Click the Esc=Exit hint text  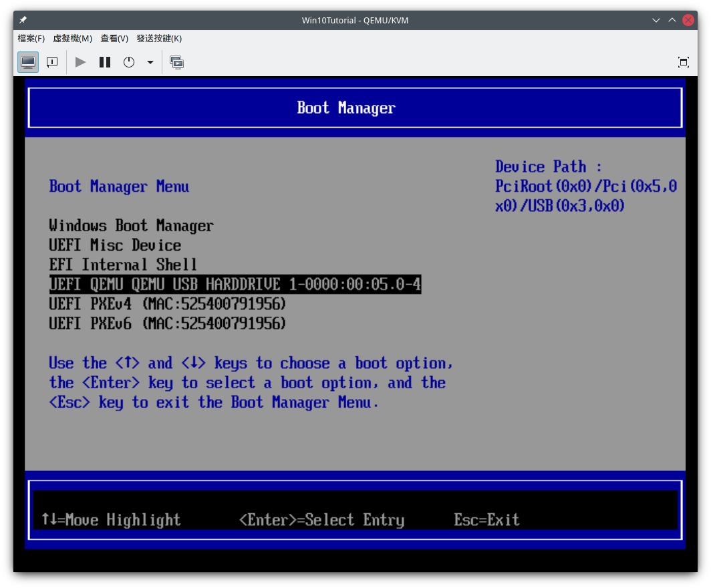click(x=486, y=520)
